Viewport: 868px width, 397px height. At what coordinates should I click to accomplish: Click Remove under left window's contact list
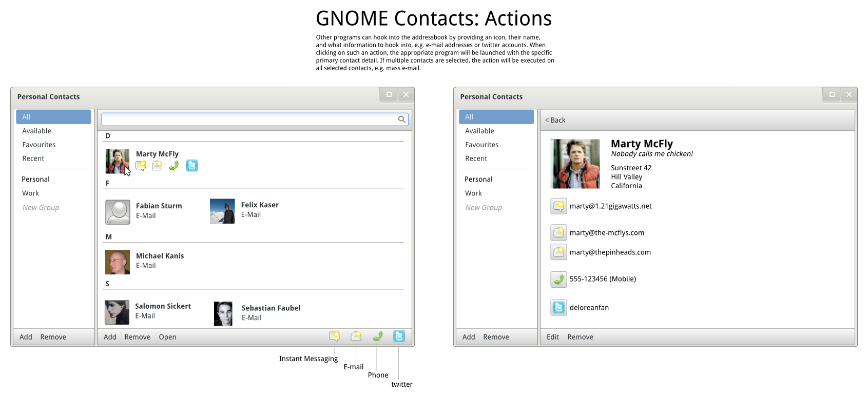tap(138, 337)
